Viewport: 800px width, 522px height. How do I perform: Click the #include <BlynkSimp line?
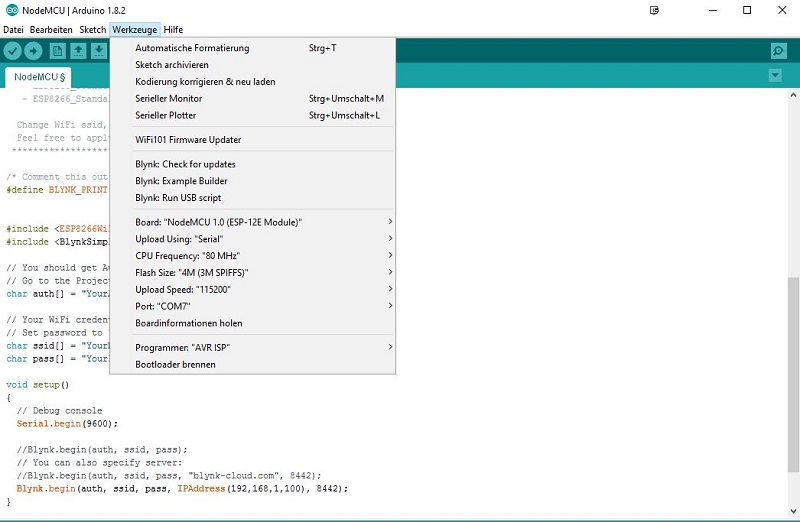[x=57, y=242]
